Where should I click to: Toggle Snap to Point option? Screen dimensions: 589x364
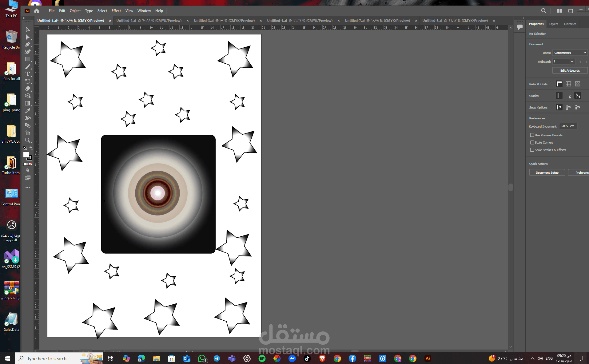559,107
